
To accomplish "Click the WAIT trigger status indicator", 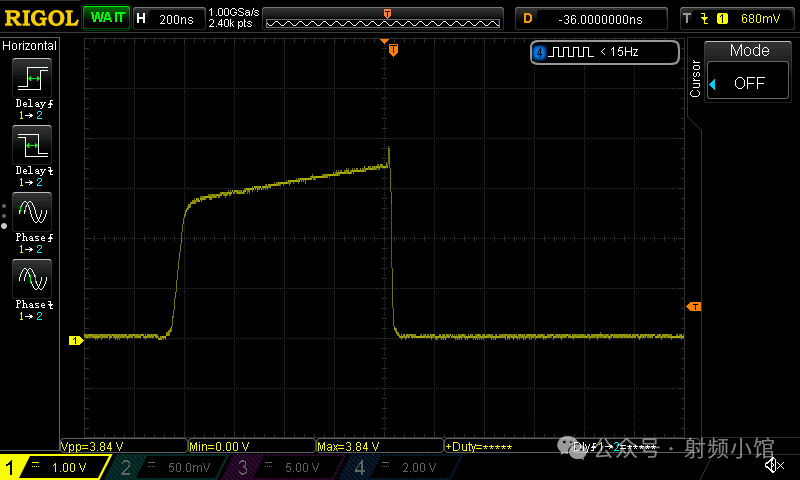I will [104, 18].
